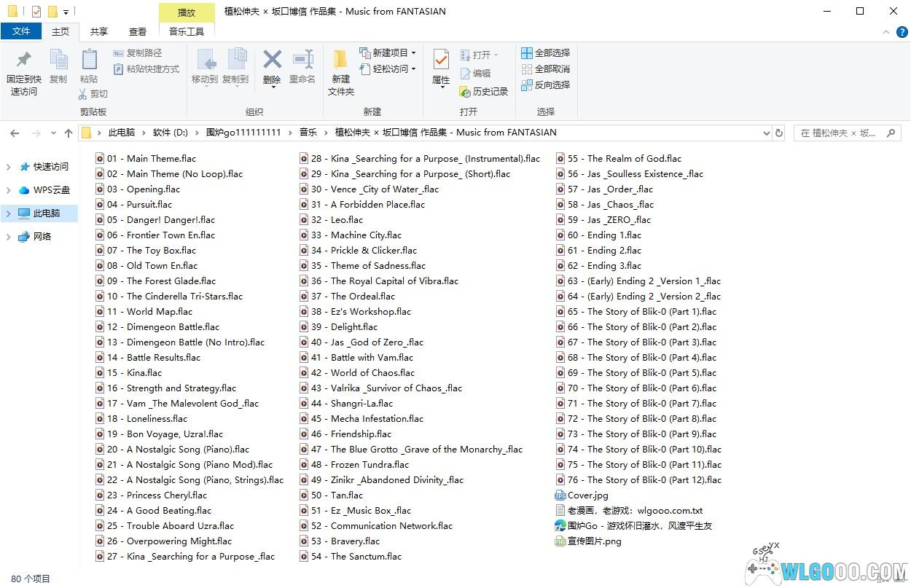The width and height of the screenshot is (911, 588).
Task: Click the ribbon Help question mark icon
Action: point(902,32)
